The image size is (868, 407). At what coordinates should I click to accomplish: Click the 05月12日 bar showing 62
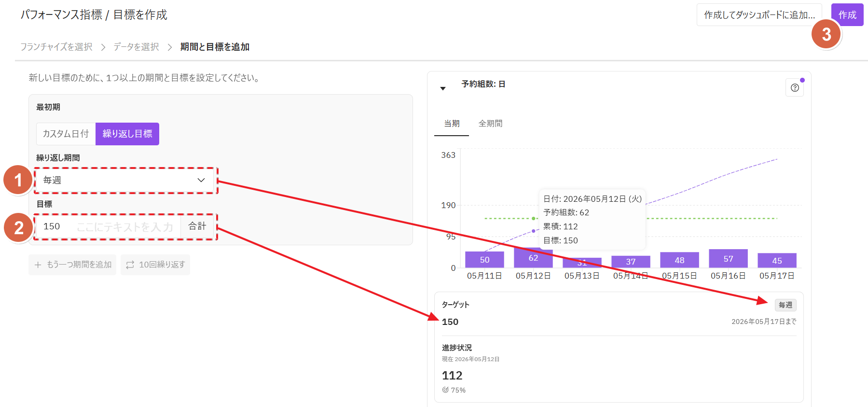point(533,257)
